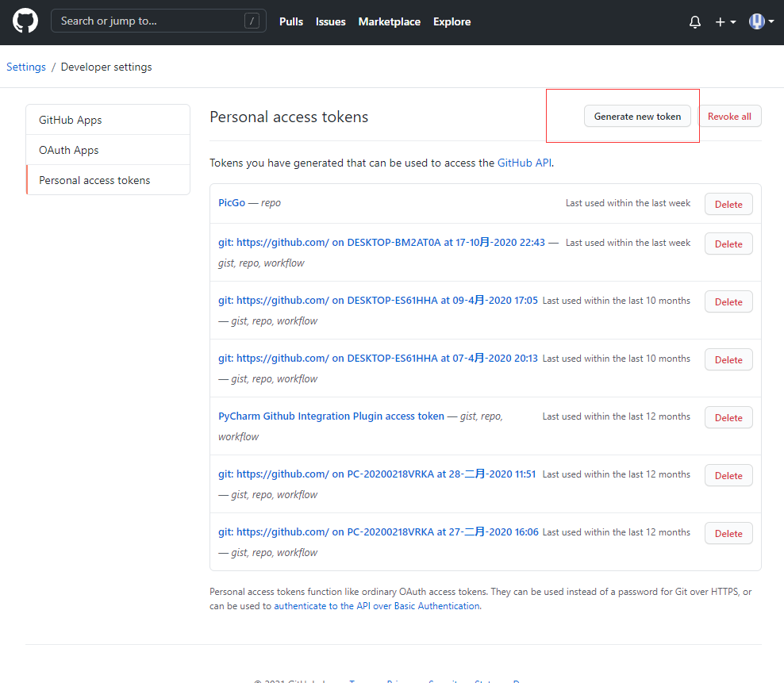Viewport: 784px width, 683px height.
Task: Open PC-20200218VRKA 28-二月-2020 11:51 token
Action: click(377, 474)
